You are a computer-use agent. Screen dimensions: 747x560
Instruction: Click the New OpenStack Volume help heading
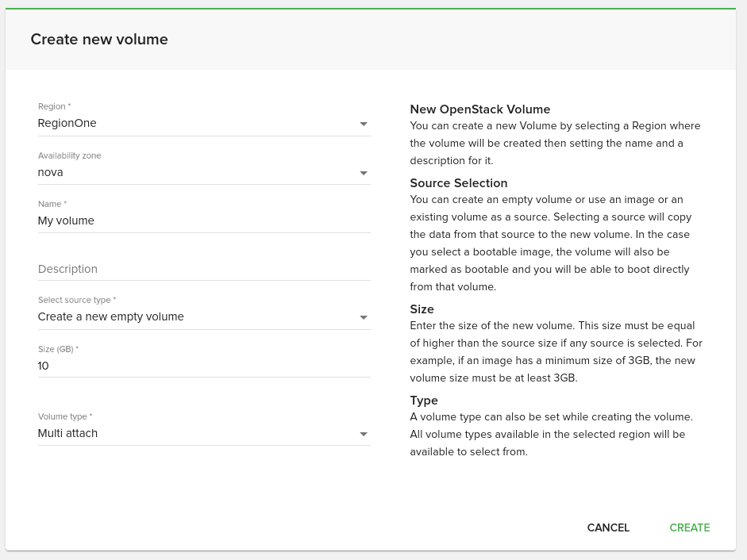(x=479, y=109)
